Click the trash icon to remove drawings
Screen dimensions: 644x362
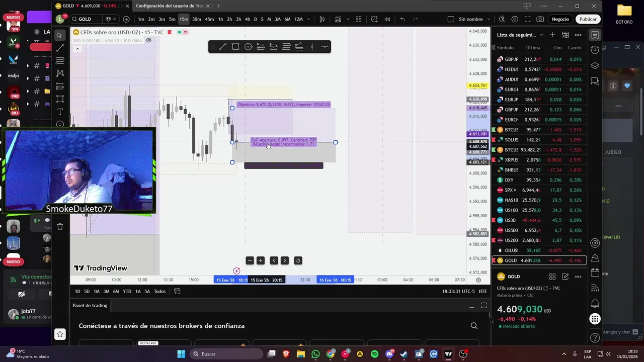(60, 227)
